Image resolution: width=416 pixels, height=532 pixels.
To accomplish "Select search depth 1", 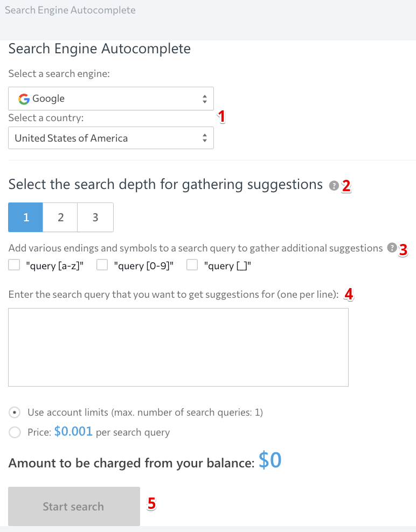I will pos(25,217).
